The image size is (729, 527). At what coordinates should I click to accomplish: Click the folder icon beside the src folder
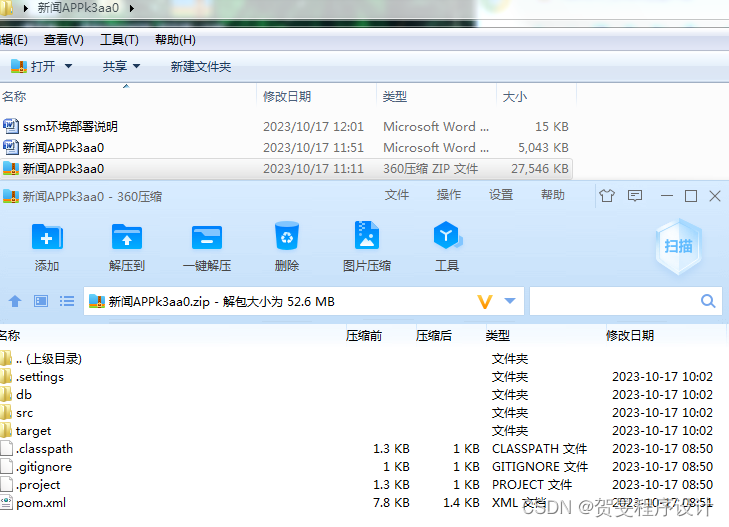coord(6,413)
